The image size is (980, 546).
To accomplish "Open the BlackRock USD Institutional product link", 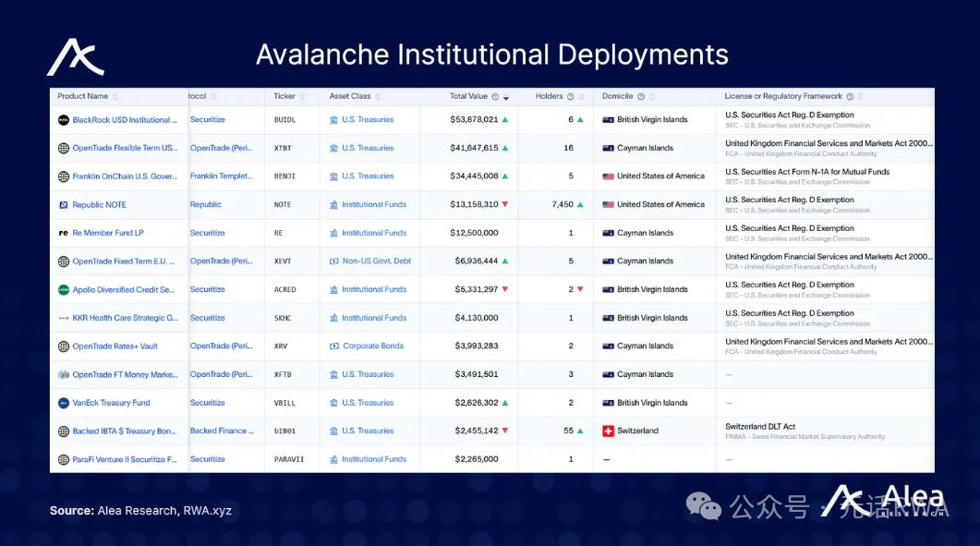I will coord(125,120).
